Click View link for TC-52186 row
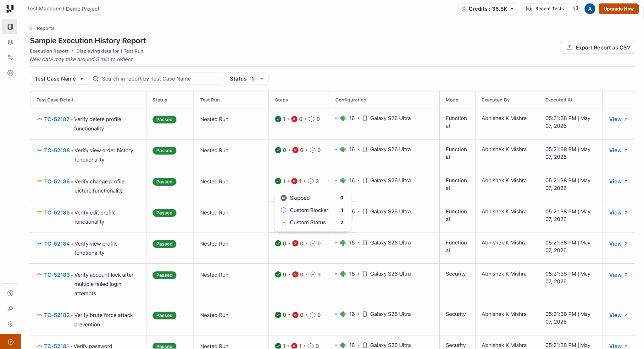Image resolution: width=644 pixels, height=349 pixels. (618, 181)
